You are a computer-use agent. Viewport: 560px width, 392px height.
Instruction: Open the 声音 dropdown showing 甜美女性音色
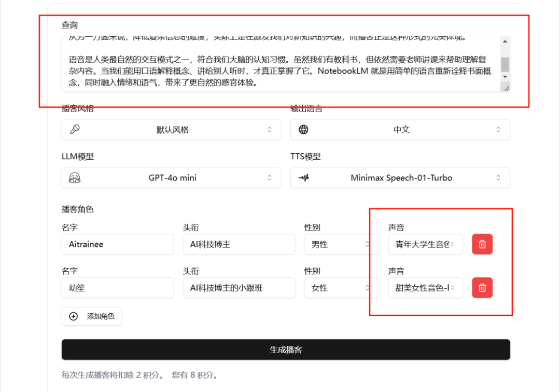coord(425,287)
